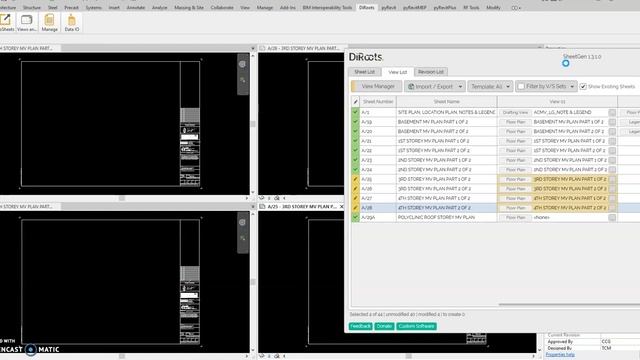
Task: Click green check status for 1ST STOREY PART 1
Action: coord(356,141)
